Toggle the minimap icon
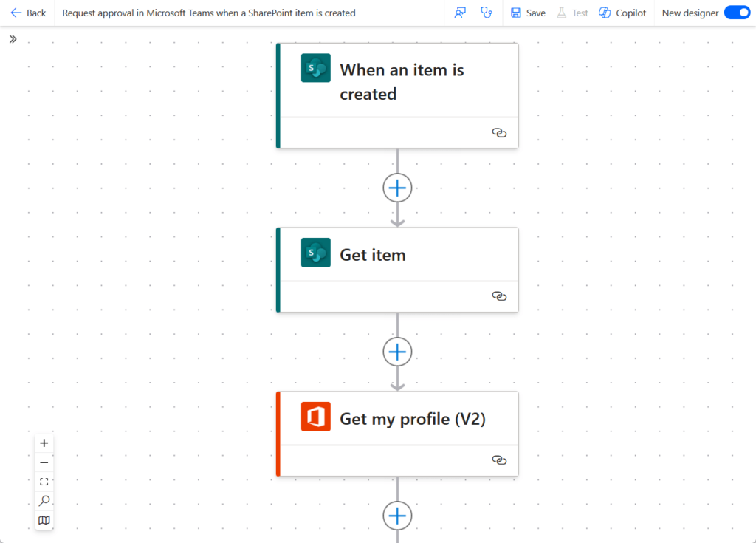Screen dimensions: 756x543 [x=44, y=520]
